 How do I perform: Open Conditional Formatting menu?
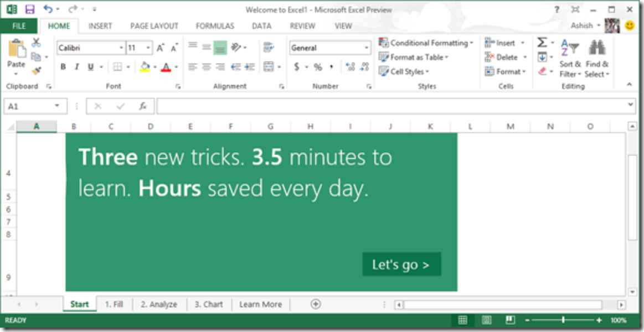[426, 43]
